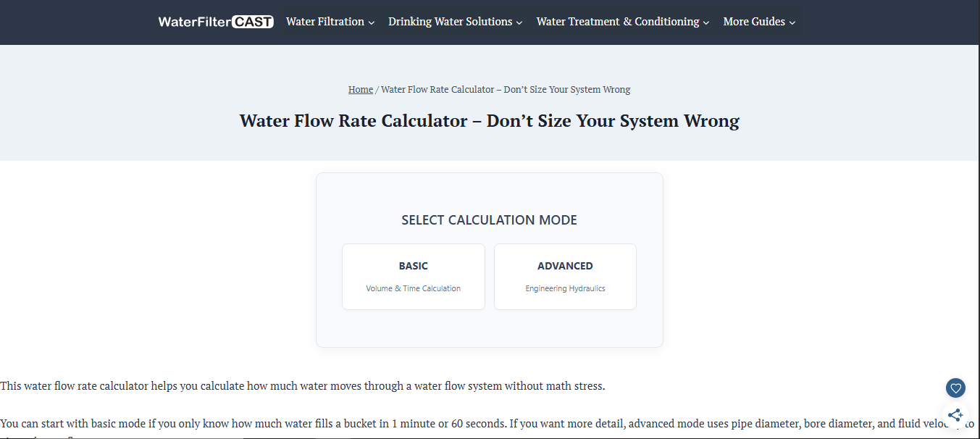This screenshot has height=439, width=980.
Task: Click the share icon button
Action: click(955, 415)
